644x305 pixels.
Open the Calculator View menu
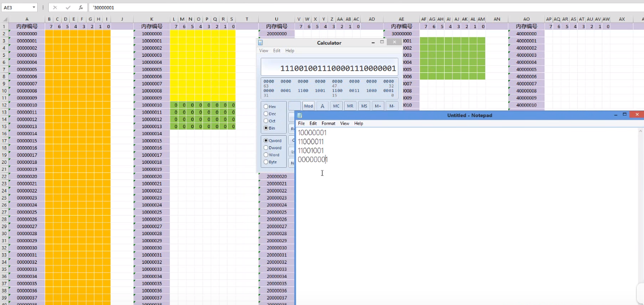point(264,51)
